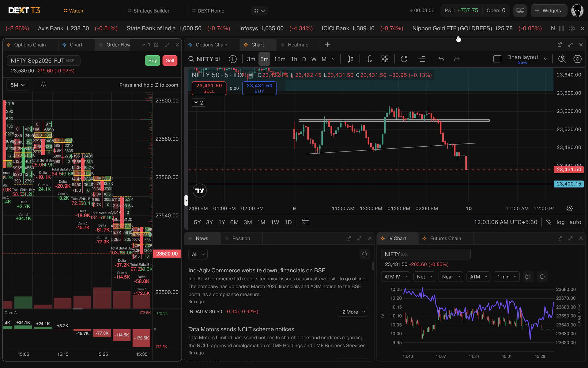Screen dimensions: 588x368
Task: Toggle auto scale on chart
Action: [x=575, y=222]
